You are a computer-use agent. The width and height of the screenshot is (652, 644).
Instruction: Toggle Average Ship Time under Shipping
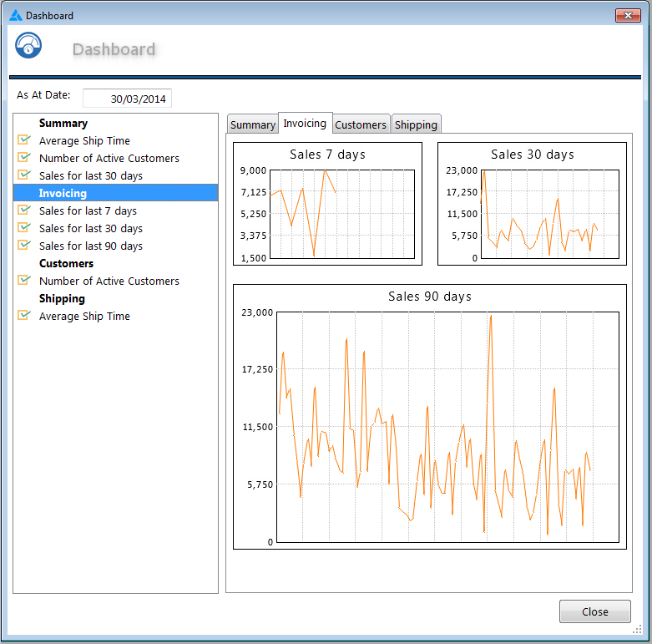click(23, 316)
